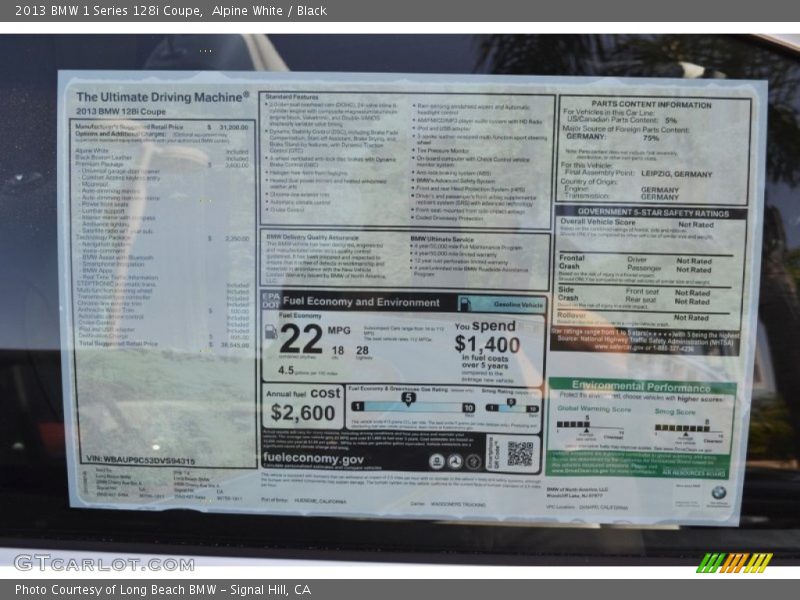Click the 'Total Suggested Retail Price' line
This screenshot has width=800, height=600.
pos(164,344)
